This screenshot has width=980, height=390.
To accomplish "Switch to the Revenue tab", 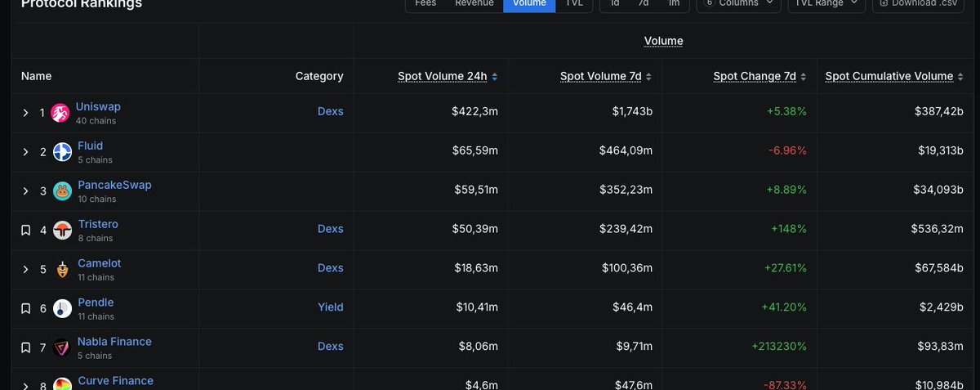I will click(474, 4).
